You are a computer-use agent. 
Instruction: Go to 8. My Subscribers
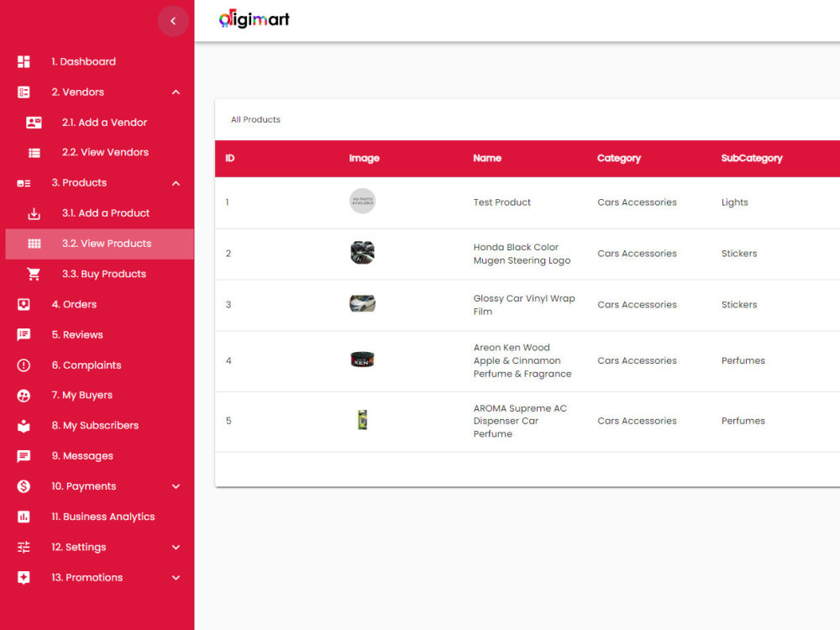(x=95, y=426)
